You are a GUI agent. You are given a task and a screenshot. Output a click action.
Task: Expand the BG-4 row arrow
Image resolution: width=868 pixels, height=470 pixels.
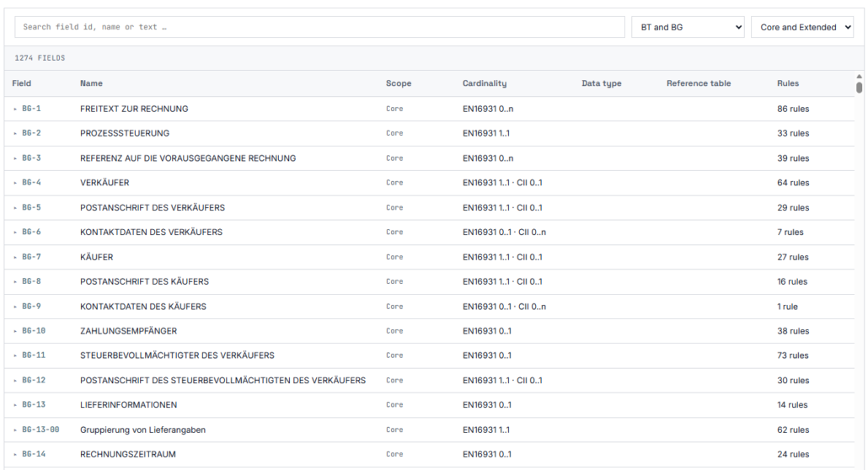(15, 183)
